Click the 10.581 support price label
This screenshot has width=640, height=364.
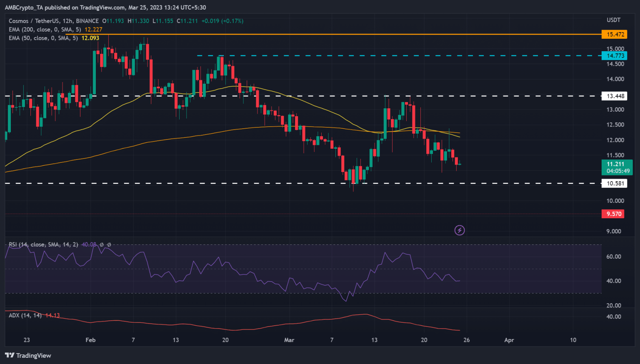(x=615, y=183)
